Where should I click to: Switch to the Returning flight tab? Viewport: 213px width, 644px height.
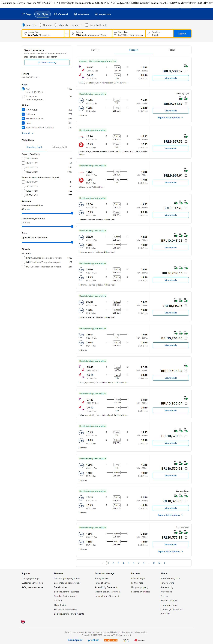(x=59, y=147)
